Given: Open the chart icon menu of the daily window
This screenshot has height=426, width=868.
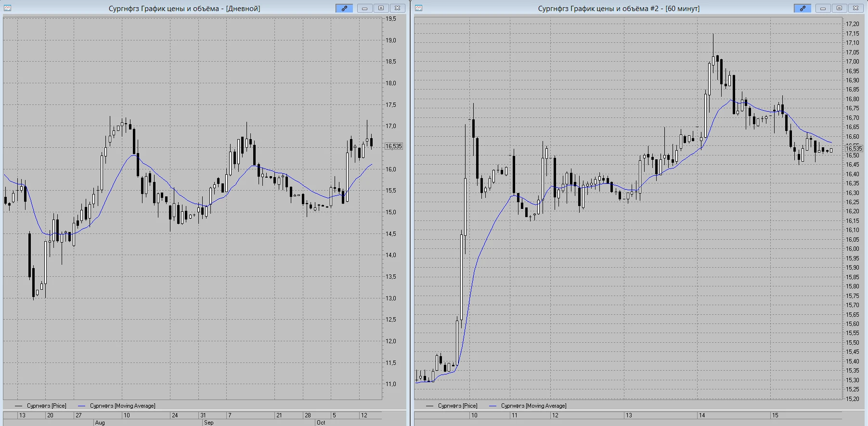Looking at the screenshot, I should click(8, 8).
